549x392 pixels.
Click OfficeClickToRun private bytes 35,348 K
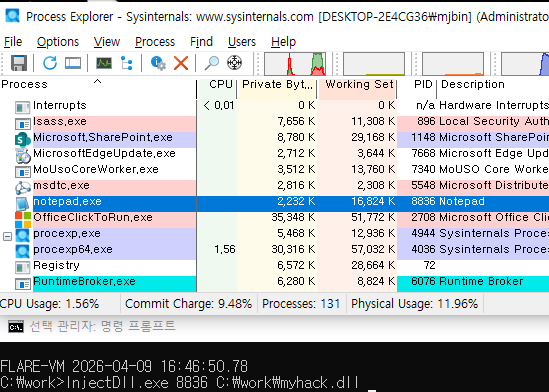293,217
